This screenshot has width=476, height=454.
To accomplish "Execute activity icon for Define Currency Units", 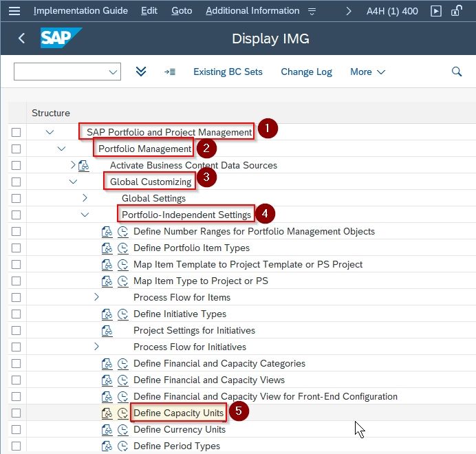I will (x=122, y=429).
